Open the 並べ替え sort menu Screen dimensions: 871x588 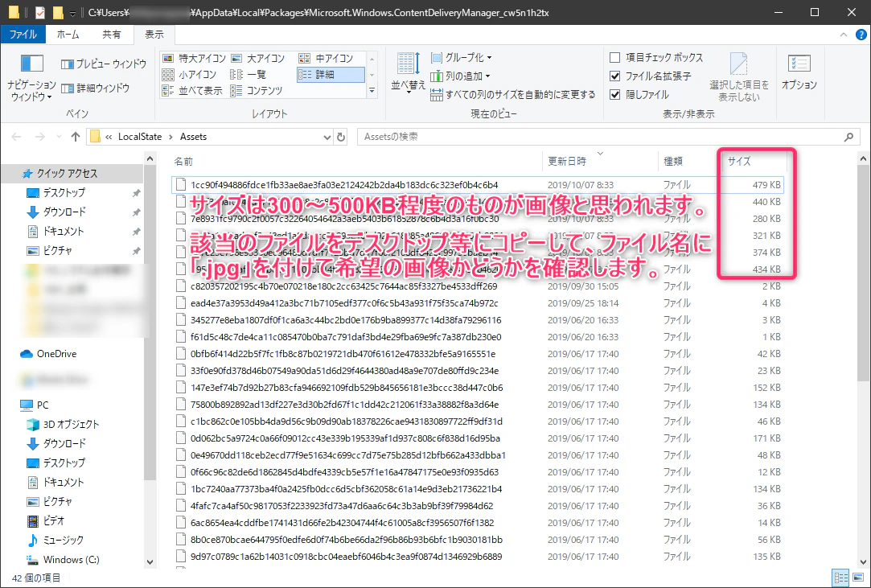click(409, 72)
